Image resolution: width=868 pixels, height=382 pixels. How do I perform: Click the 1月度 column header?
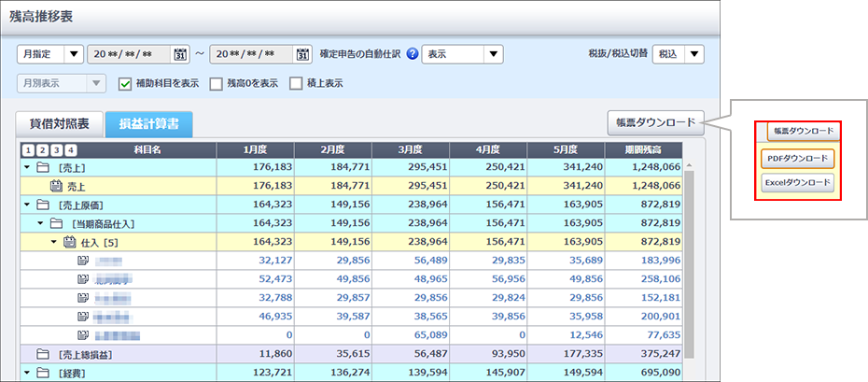point(255,150)
